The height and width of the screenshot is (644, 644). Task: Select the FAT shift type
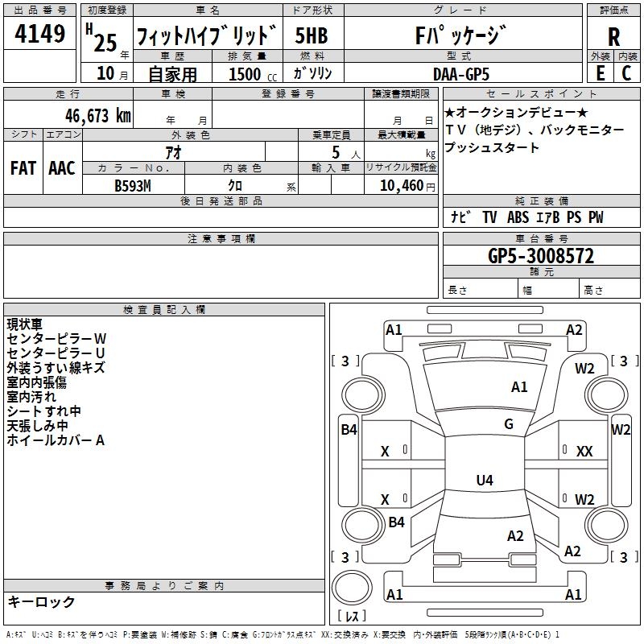23,168
